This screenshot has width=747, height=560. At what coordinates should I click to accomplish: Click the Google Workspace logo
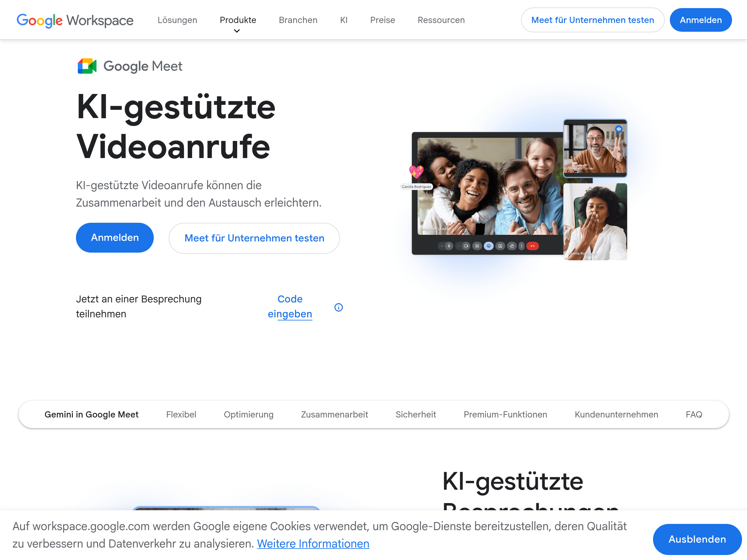[x=75, y=20]
